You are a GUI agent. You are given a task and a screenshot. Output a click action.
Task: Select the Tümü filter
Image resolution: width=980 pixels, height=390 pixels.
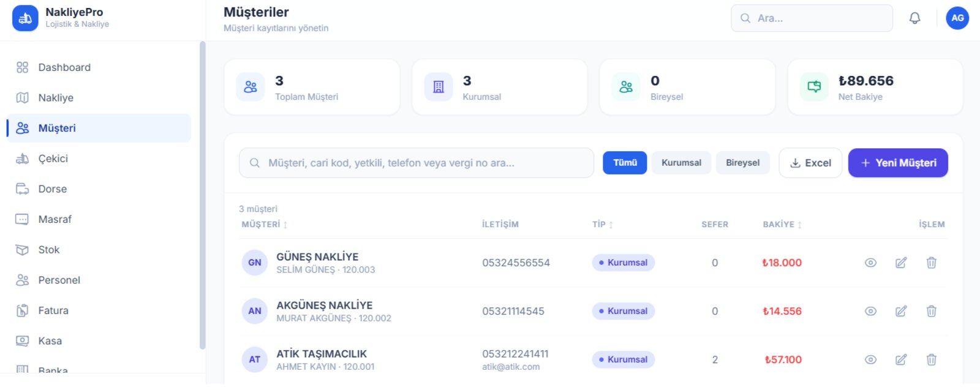[x=625, y=163]
